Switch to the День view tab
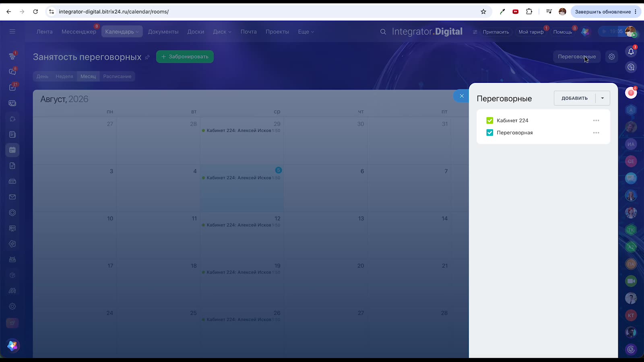 coord(42,76)
